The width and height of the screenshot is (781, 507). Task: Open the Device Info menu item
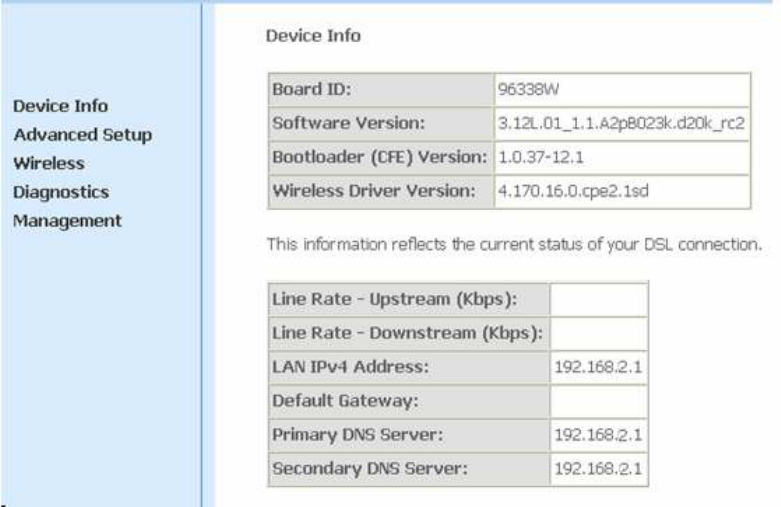(x=59, y=106)
